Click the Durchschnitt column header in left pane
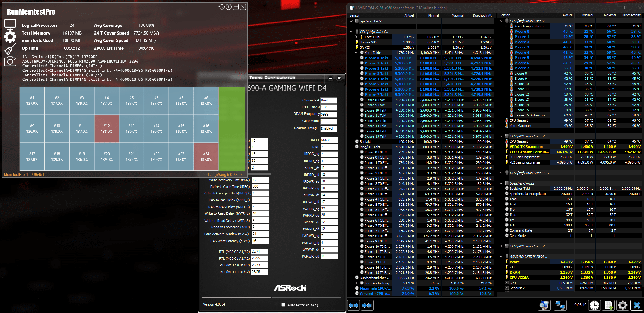 pyautogui.click(x=479, y=15)
